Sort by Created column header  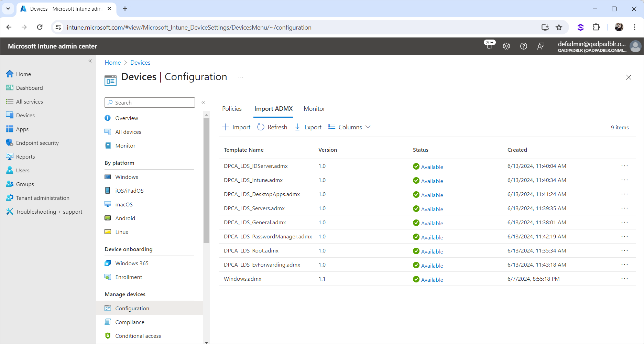[x=517, y=150]
